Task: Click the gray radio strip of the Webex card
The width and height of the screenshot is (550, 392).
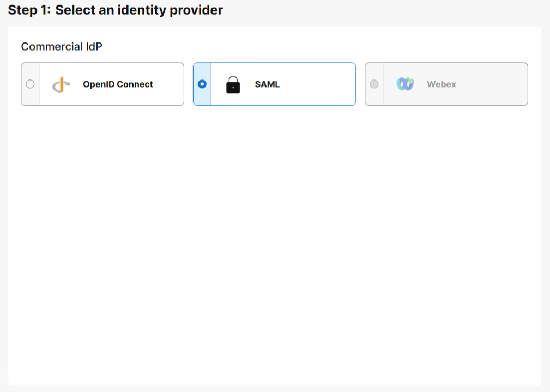Action: point(374,97)
